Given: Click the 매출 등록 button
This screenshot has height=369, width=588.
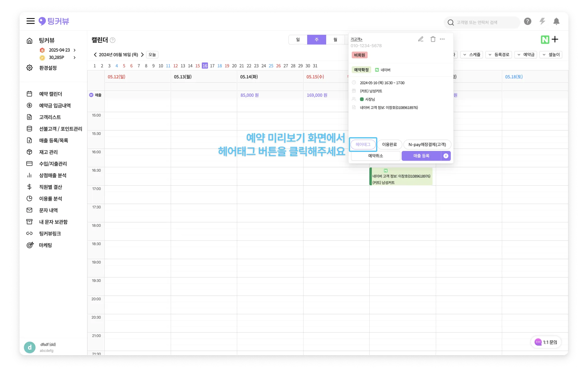Looking at the screenshot, I should 421,156.
